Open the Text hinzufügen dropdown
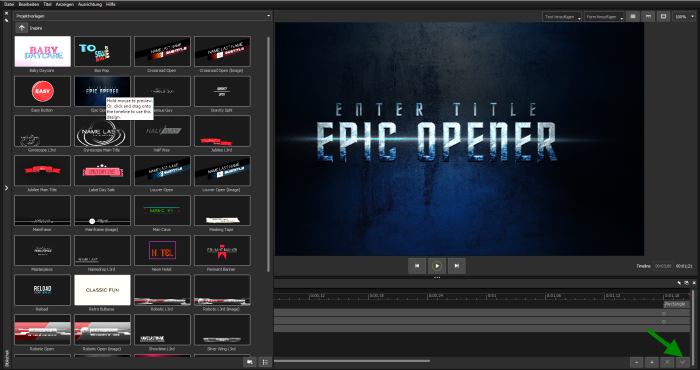The height and width of the screenshot is (370, 700). pyautogui.click(x=562, y=17)
